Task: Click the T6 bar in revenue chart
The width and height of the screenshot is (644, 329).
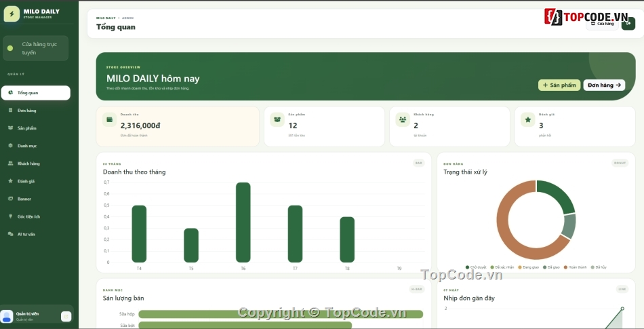Action: (243, 222)
